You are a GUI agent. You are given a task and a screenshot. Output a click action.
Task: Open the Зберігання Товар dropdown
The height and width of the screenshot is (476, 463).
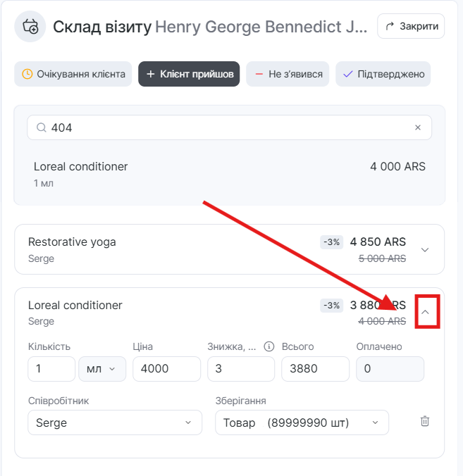coord(302,422)
